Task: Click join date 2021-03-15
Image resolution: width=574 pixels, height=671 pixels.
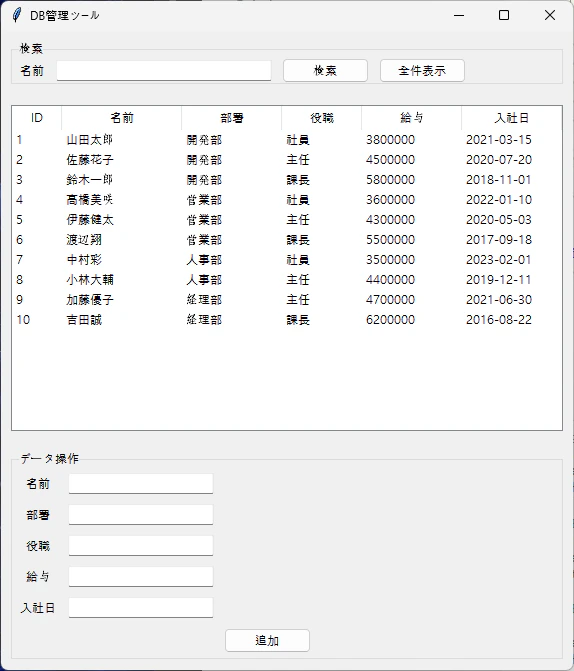Action: click(499, 140)
